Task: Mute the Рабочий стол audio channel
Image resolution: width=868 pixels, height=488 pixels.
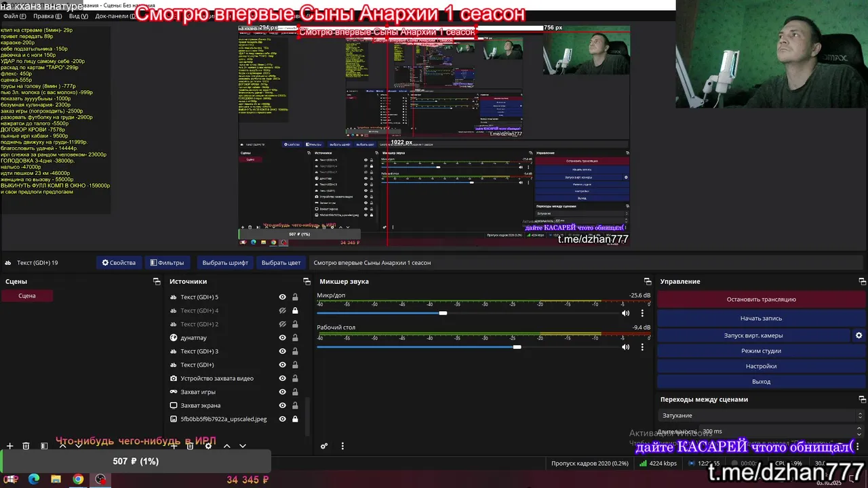Action: (625, 347)
